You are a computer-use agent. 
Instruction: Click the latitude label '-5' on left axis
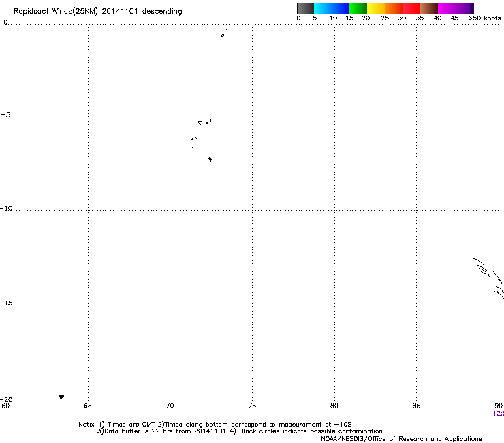[5, 115]
